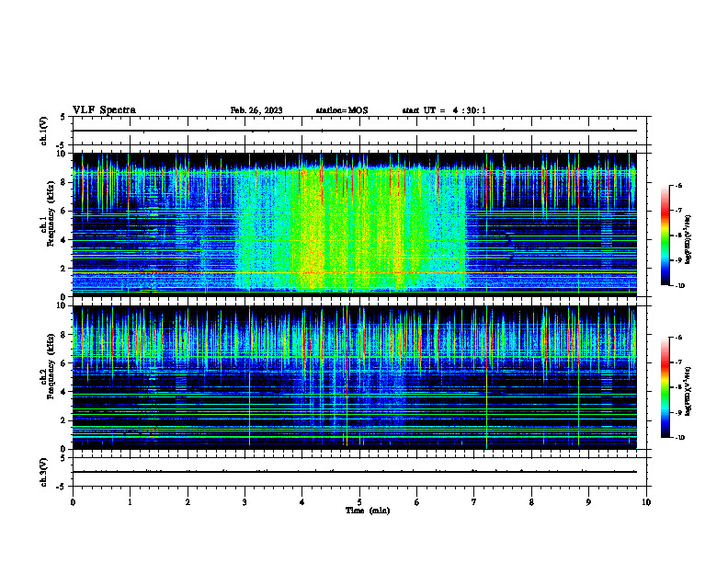Click the ch.1 frequency tick label "4"
Image resolution: width=728 pixels, height=563 pixels.
(64, 240)
